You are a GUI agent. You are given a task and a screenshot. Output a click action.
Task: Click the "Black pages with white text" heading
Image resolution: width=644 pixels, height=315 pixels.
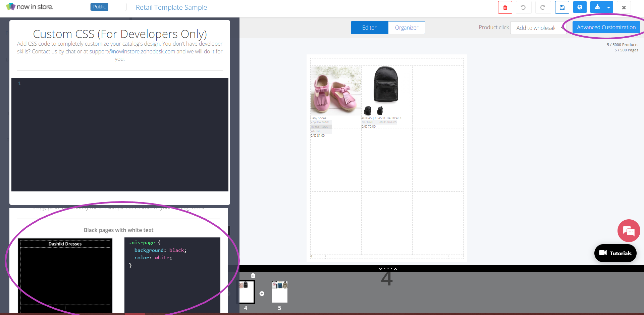click(x=118, y=230)
